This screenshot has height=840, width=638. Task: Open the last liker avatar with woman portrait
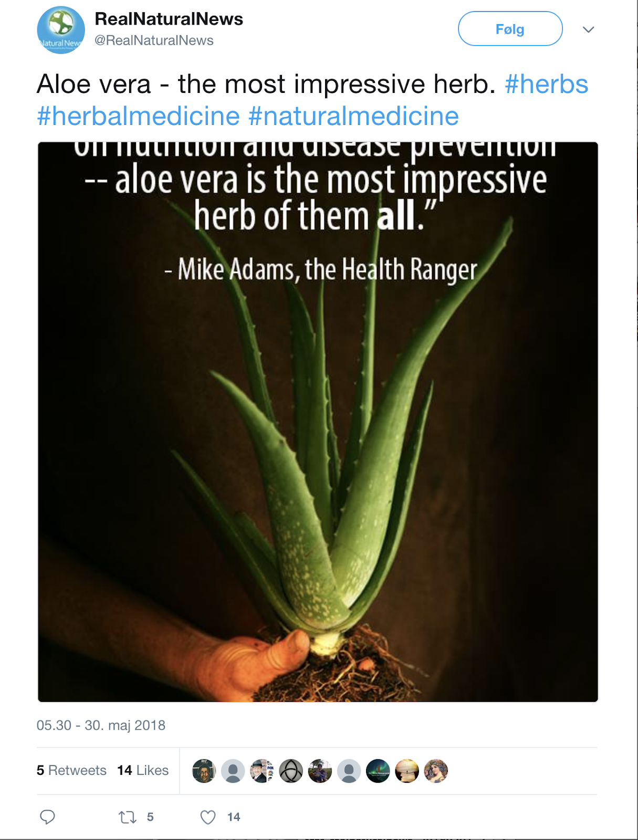click(436, 771)
